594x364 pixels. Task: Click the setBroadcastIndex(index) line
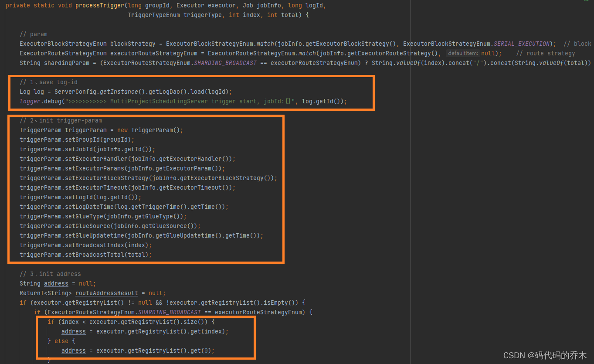[x=86, y=245]
